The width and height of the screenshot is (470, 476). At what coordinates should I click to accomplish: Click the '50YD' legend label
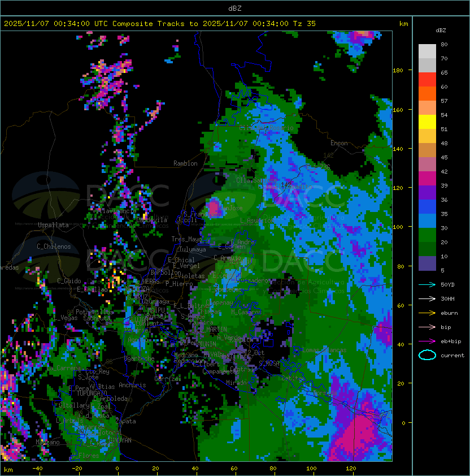[447, 285]
